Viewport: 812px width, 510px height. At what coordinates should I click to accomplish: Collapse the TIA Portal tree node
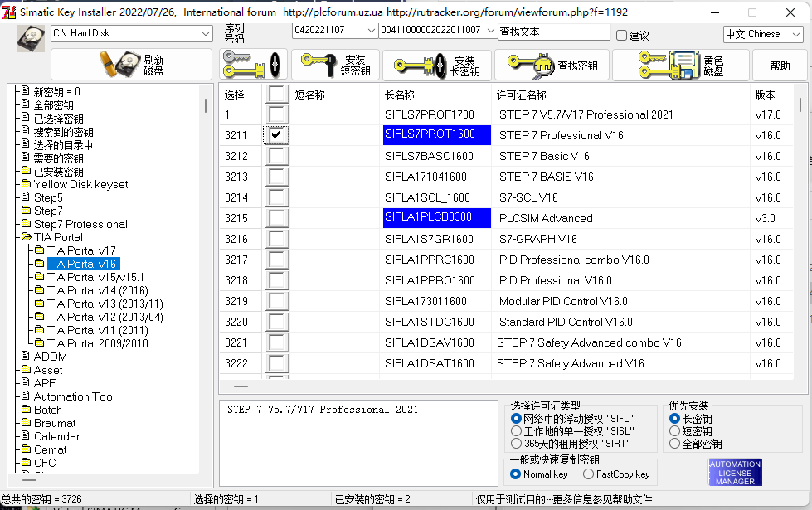27,237
